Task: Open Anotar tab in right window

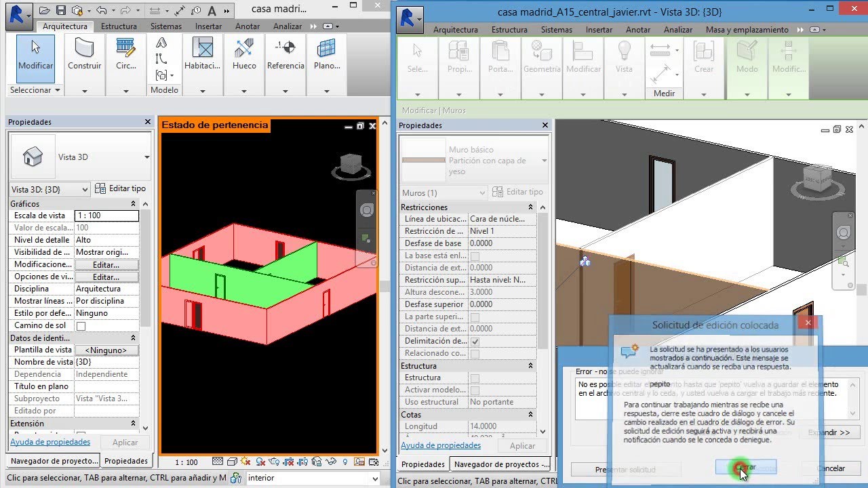Action: pos(638,30)
